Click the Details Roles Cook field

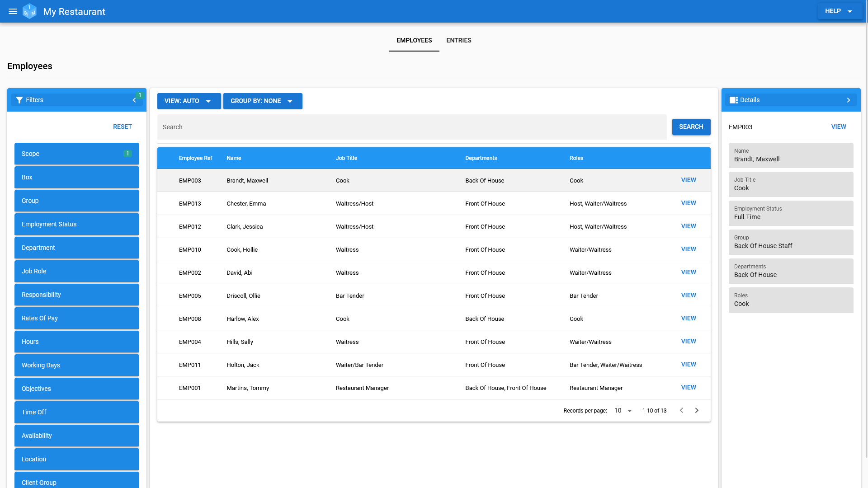pyautogui.click(x=791, y=300)
